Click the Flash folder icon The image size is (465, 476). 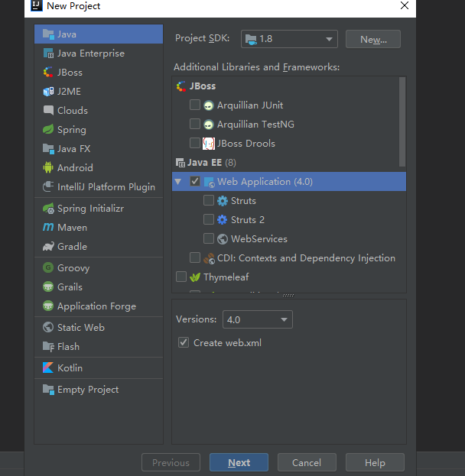click(x=48, y=346)
